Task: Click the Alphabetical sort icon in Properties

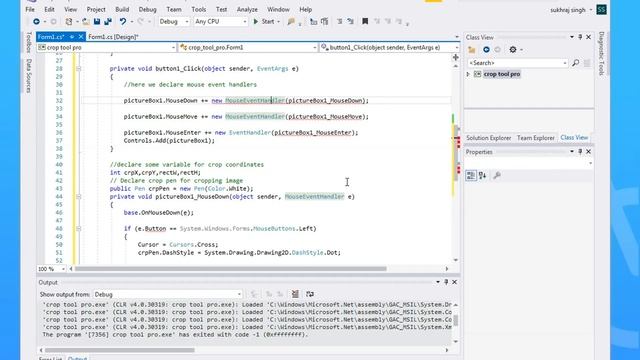Action: click(x=482, y=176)
